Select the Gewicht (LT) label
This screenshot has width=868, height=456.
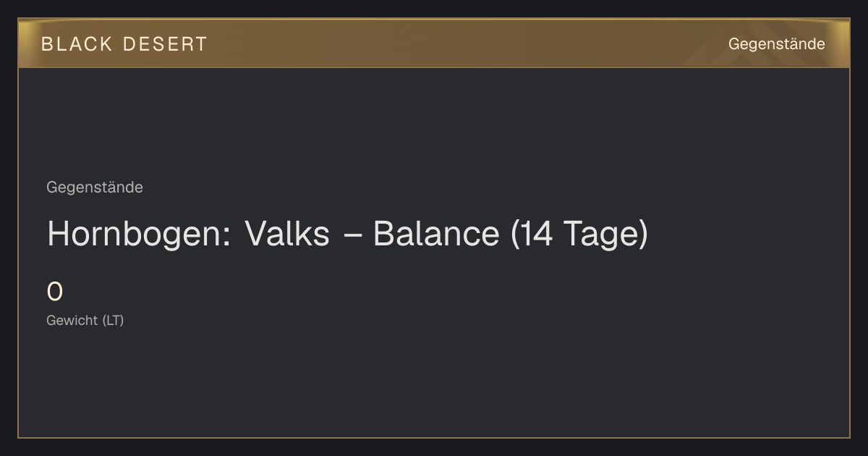[85, 320]
